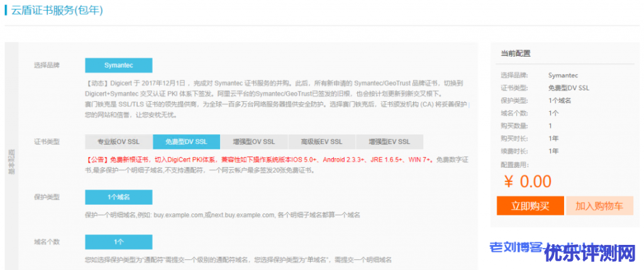Click the 【动态】Digicert news paragraph

click(x=277, y=99)
